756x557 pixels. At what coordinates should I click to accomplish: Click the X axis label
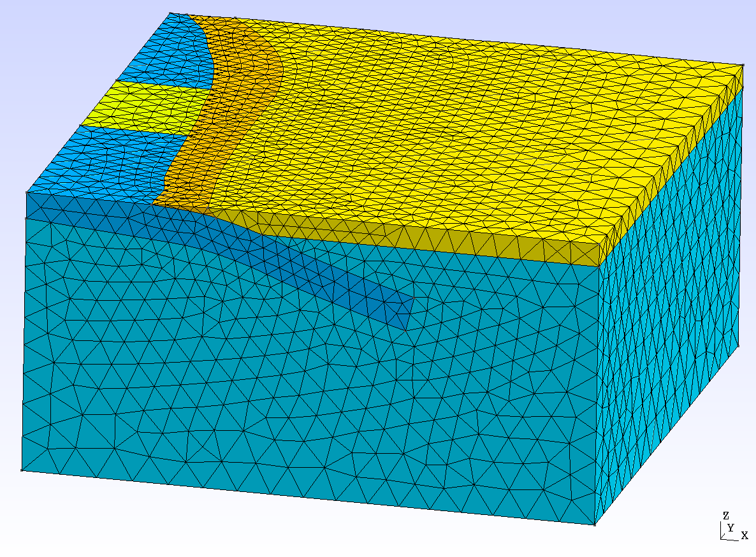click(745, 535)
